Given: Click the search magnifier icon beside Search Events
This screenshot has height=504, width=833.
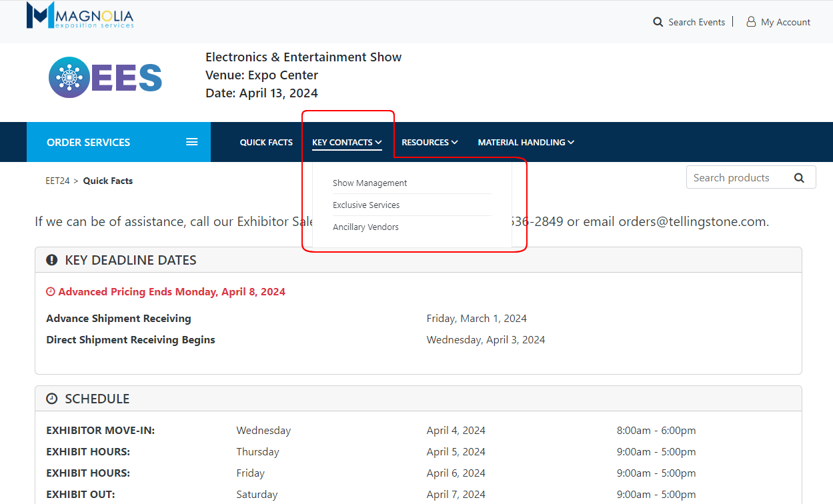Looking at the screenshot, I should [x=658, y=22].
